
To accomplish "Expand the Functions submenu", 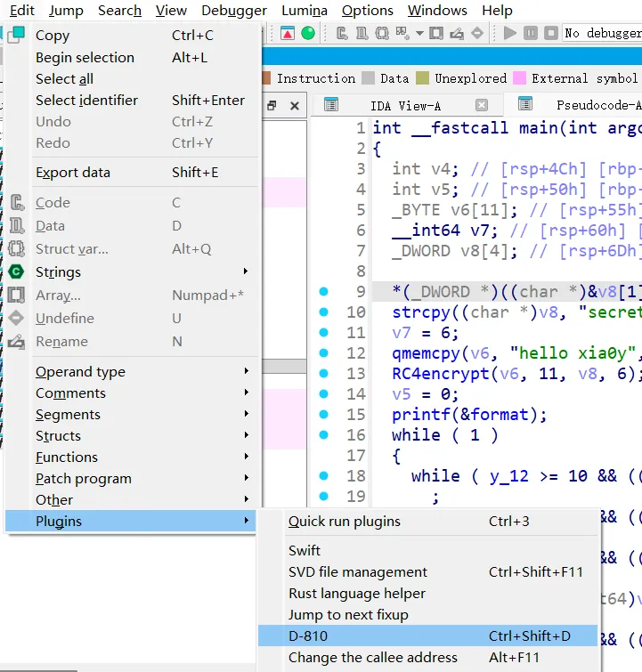I will click(x=130, y=457).
